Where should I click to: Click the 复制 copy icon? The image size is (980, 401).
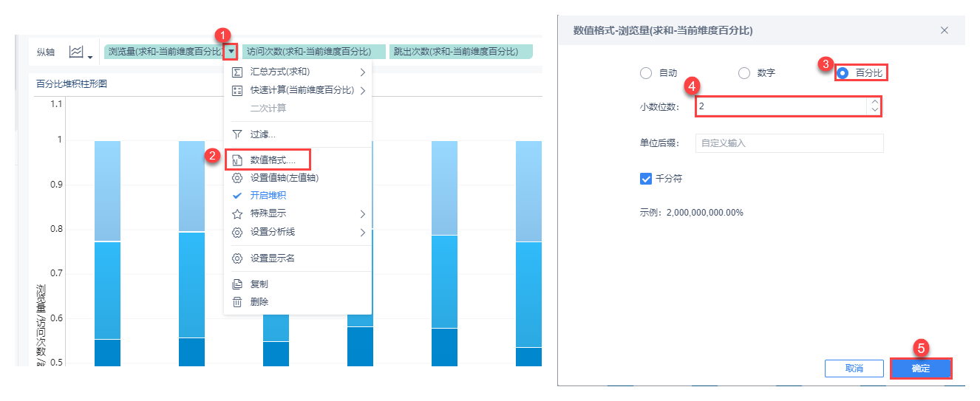[237, 284]
